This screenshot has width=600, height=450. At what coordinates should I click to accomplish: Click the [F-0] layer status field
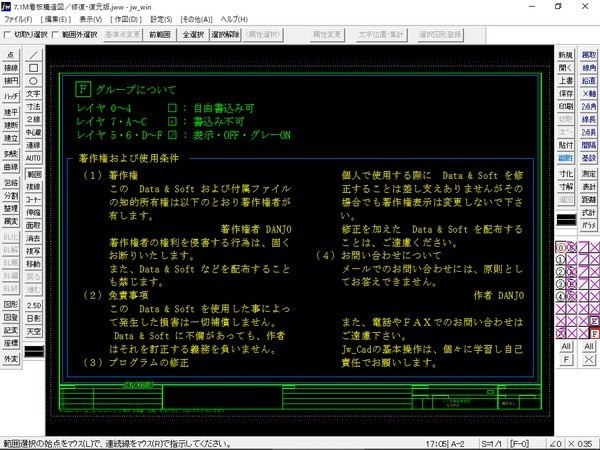coord(519,444)
